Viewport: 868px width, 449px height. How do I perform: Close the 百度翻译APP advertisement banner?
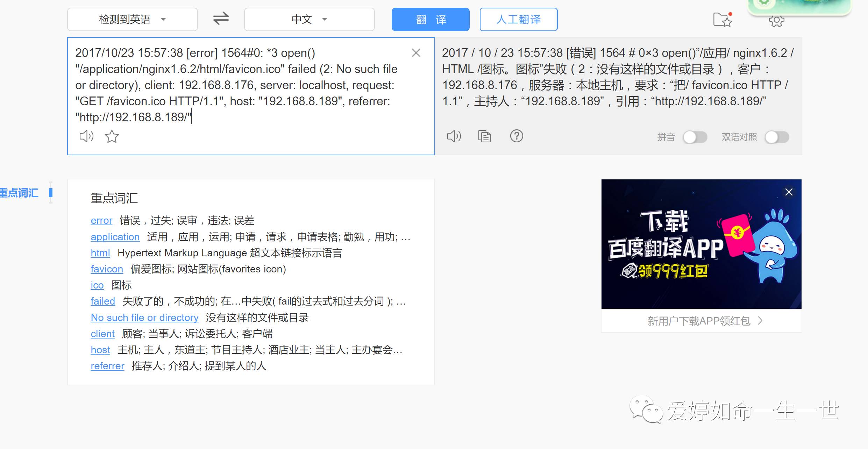[789, 192]
